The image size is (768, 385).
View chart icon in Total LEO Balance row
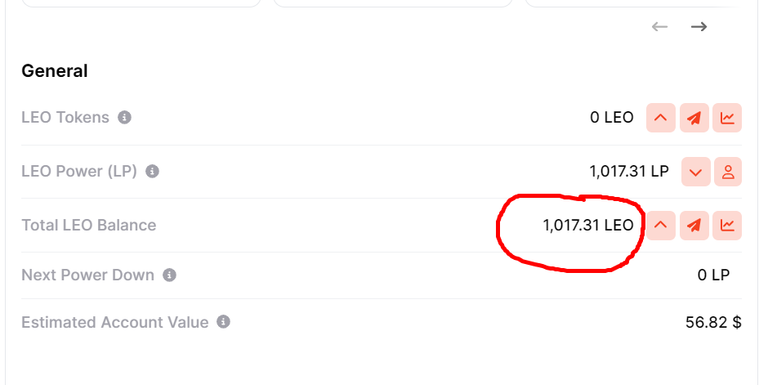click(x=727, y=225)
